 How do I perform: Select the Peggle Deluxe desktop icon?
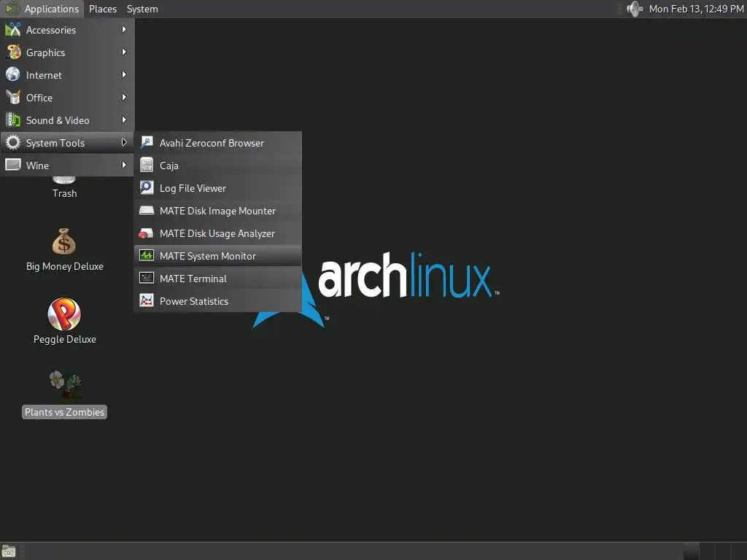(x=64, y=314)
